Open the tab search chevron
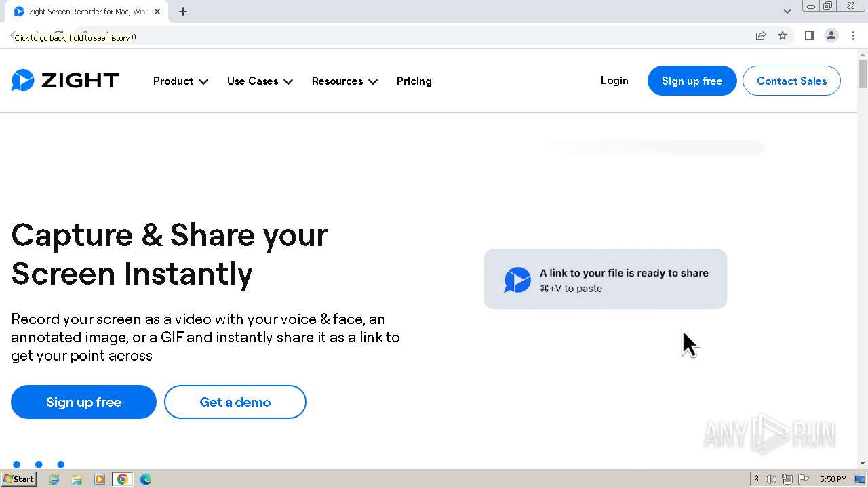Screen dimensions: 868x488 point(787,12)
